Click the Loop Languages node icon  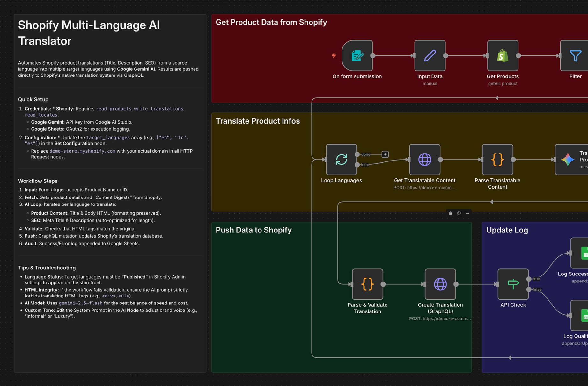(x=341, y=160)
